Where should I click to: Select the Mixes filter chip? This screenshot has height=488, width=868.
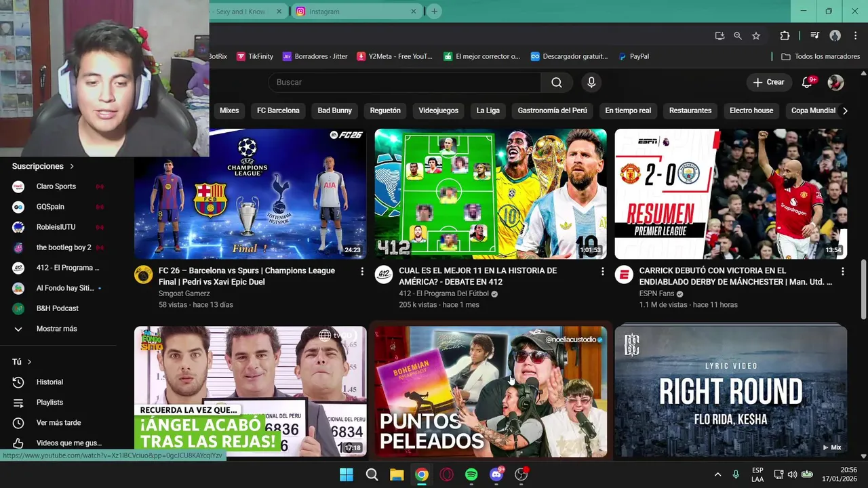(229, 110)
